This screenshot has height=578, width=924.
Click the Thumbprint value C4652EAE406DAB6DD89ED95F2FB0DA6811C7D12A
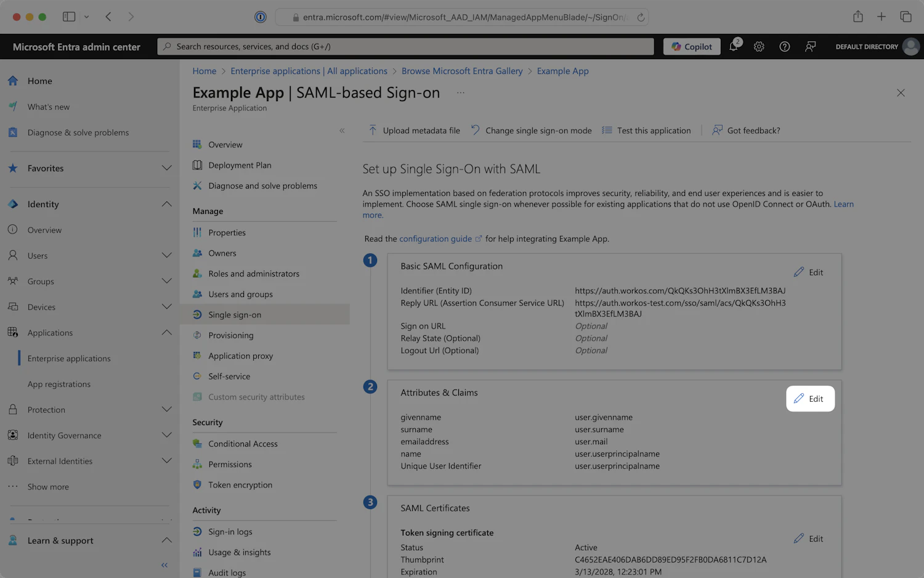(671, 560)
